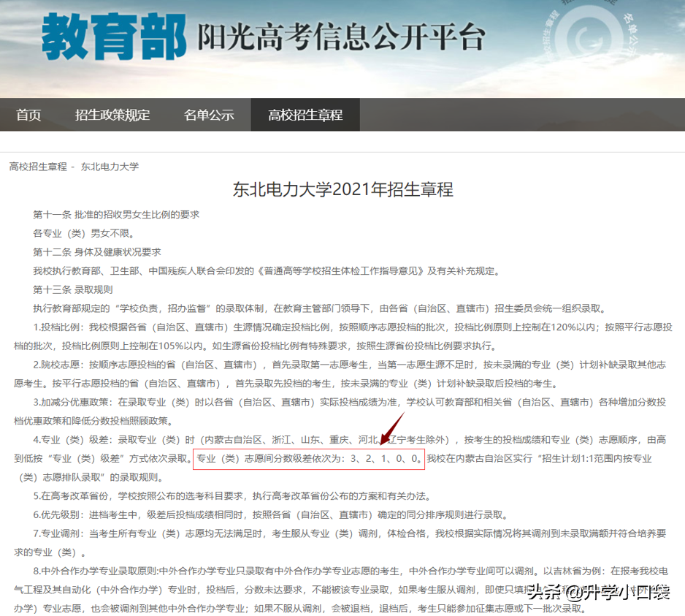Click the text 2.院校志愿
The height and width of the screenshot is (616, 685).
[x=58, y=365]
